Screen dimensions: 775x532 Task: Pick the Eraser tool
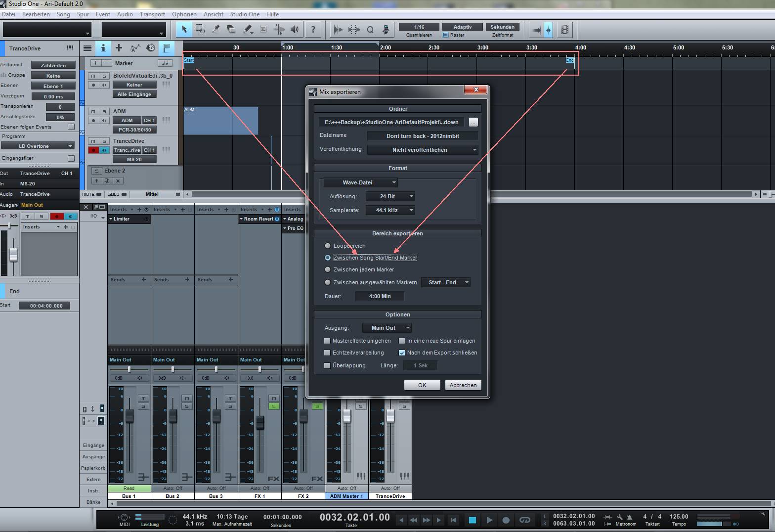click(x=231, y=30)
